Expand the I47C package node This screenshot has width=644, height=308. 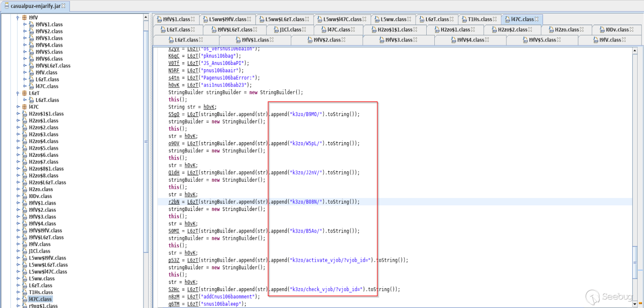click(x=18, y=107)
